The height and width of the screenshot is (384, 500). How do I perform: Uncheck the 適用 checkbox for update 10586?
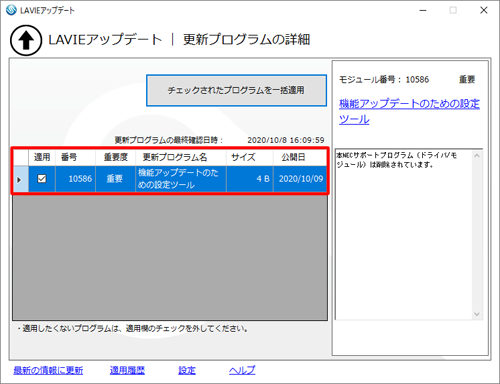(42, 179)
